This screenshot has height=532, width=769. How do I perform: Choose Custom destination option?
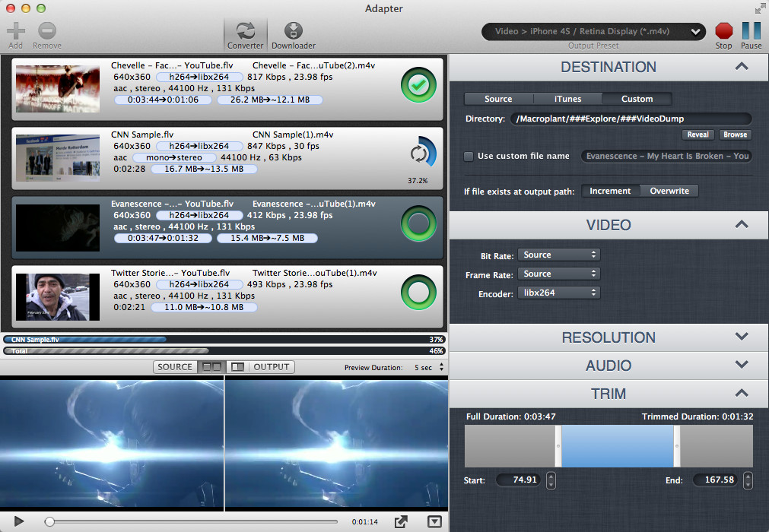coord(637,99)
